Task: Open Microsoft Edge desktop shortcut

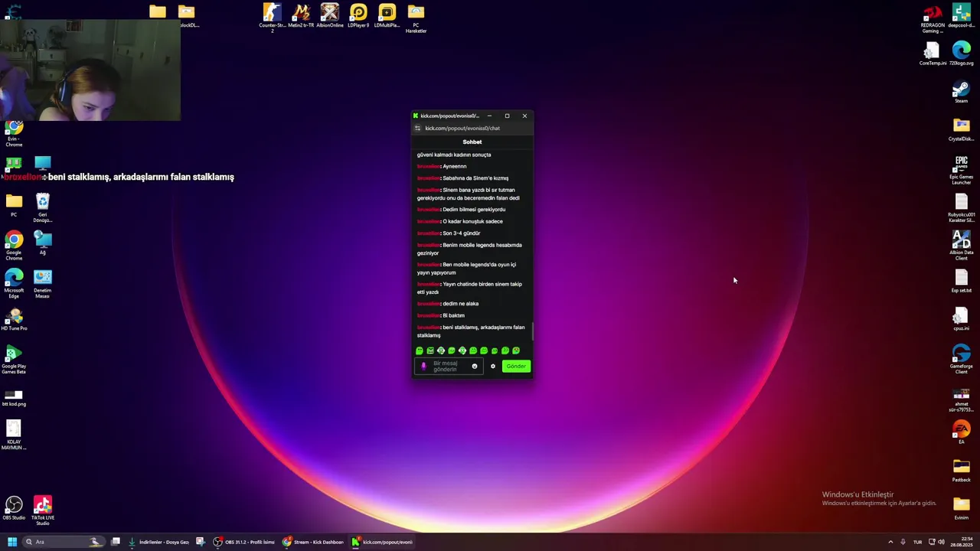Action: (14, 283)
